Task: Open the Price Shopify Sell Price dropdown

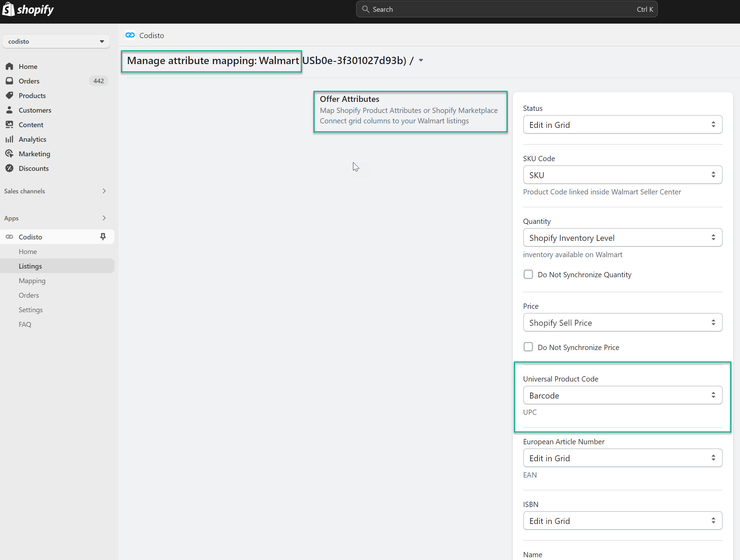Action: point(622,322)
